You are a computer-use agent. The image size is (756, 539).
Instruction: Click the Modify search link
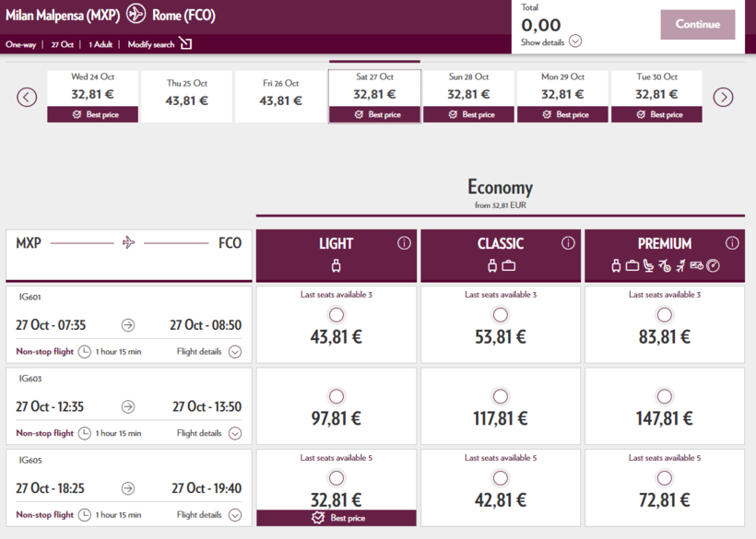[x=151, y=44]
